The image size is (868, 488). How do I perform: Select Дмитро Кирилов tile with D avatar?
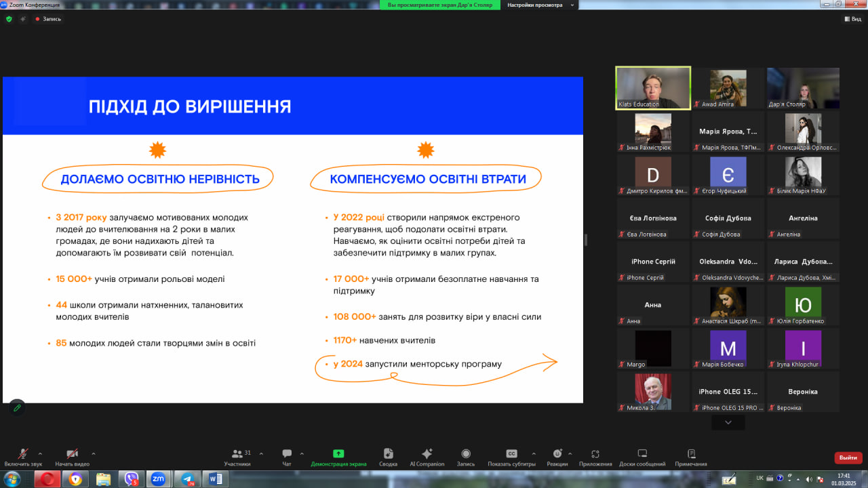pyautogui.click(x=653, y=175)
